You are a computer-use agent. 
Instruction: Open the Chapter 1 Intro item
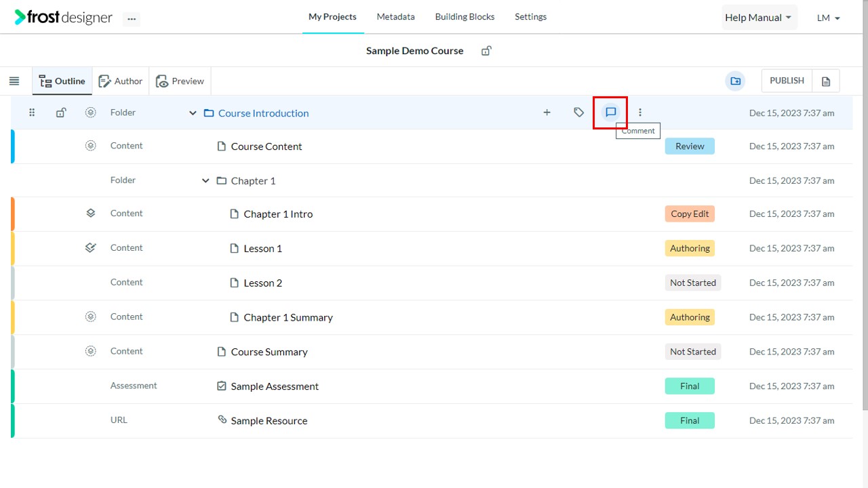click(278, 214)
